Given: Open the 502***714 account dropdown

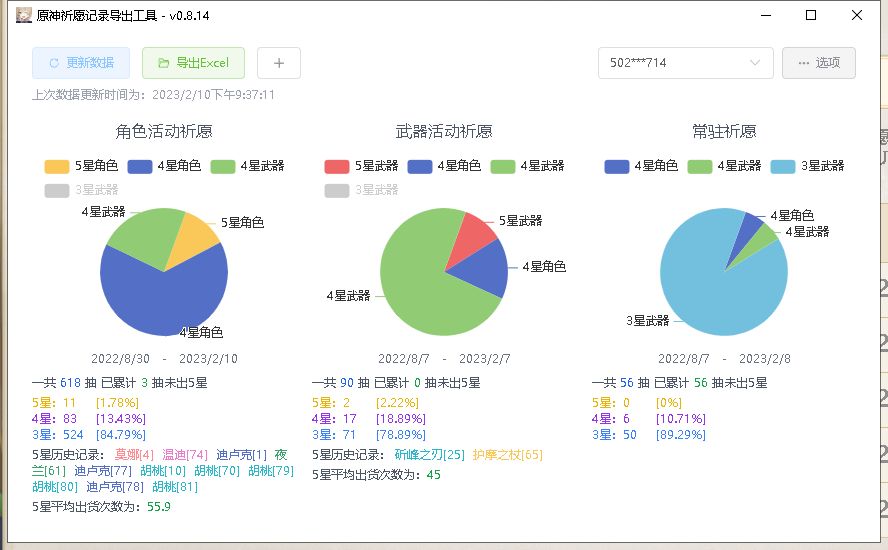Looking at the screenshot, I should point(685,63).
